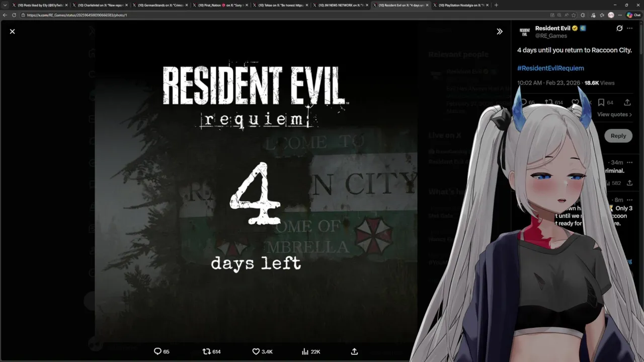
Task: Share using icon beneath the photo
Action: pyautogui.click(x=354, y=351)
